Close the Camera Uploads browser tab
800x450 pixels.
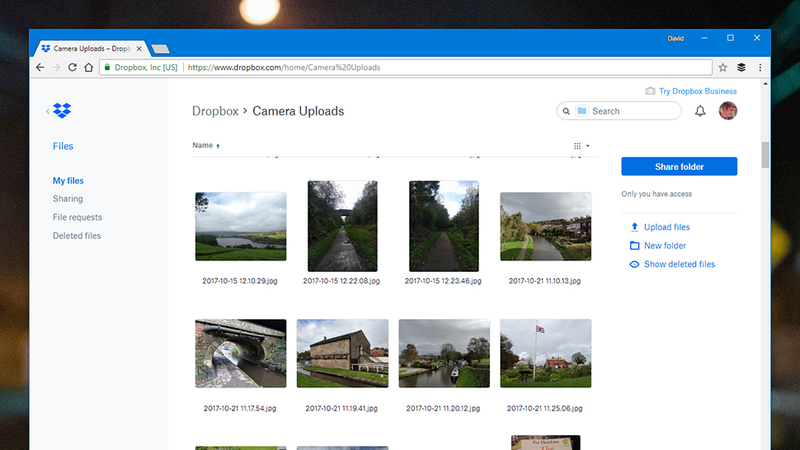pos(139,48)
